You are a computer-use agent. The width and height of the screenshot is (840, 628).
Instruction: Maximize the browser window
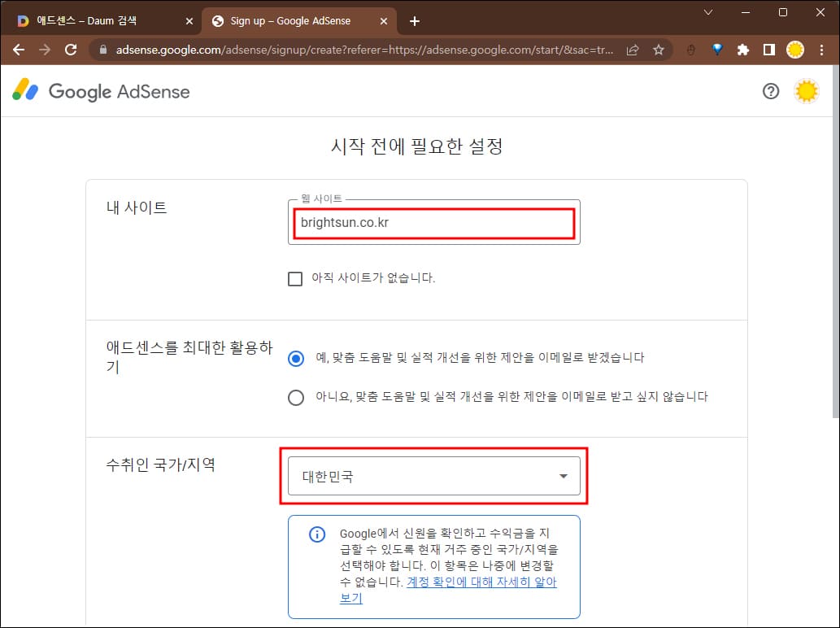tap(783, 11)
